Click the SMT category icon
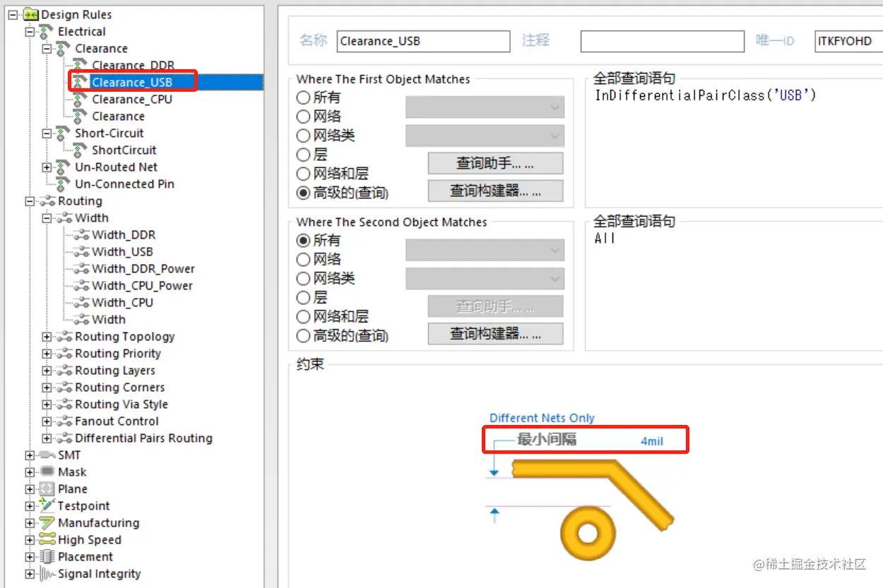 pos(47,455)
